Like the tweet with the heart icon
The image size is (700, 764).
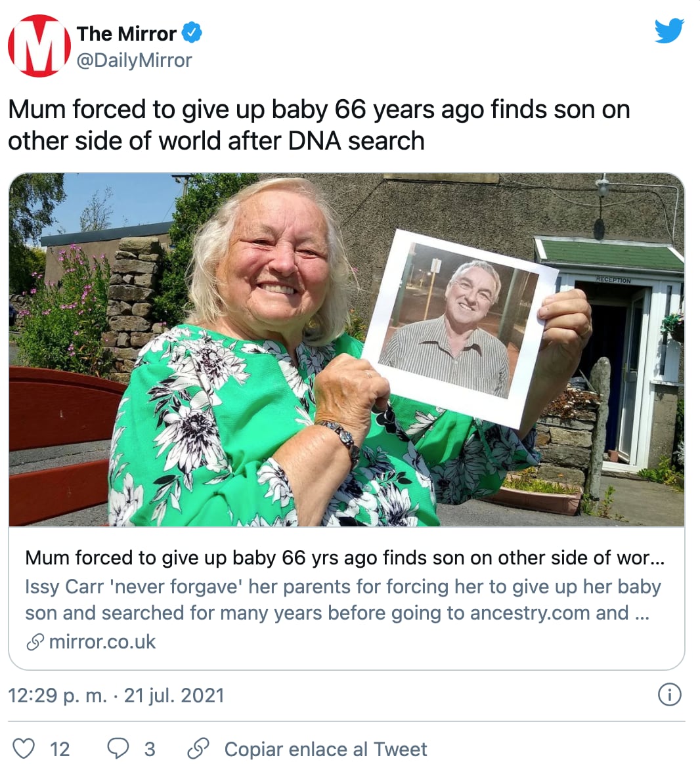[x=24, y=748]
